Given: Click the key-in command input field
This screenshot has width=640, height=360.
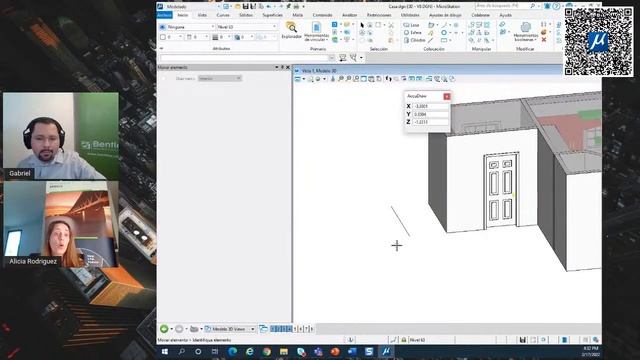Looking at the screenshot, I should point(244,58).
